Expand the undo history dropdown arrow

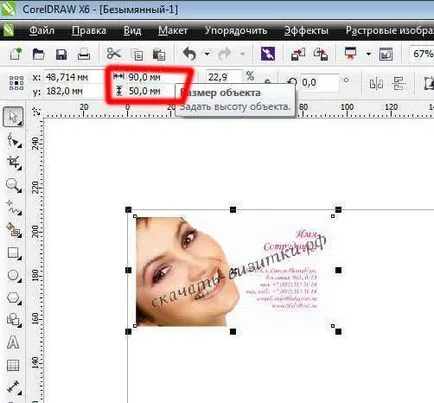coord(207,54)
